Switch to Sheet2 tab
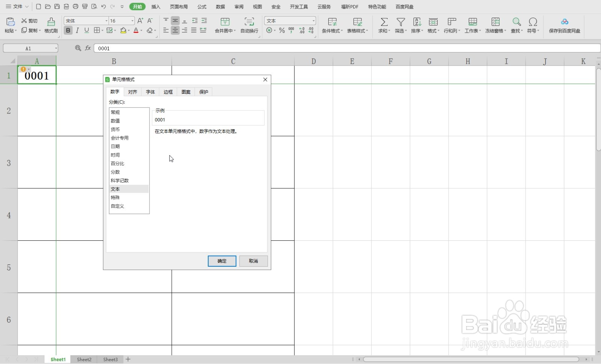 coord(84,359)
